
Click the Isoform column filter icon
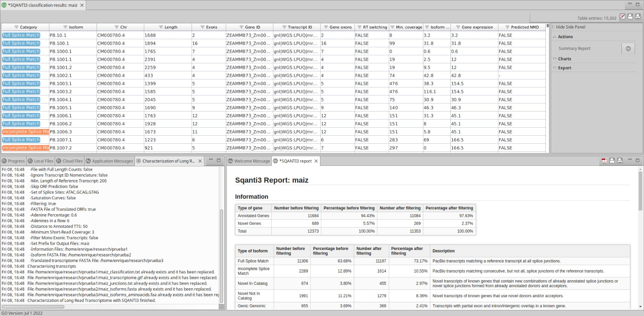65,27
